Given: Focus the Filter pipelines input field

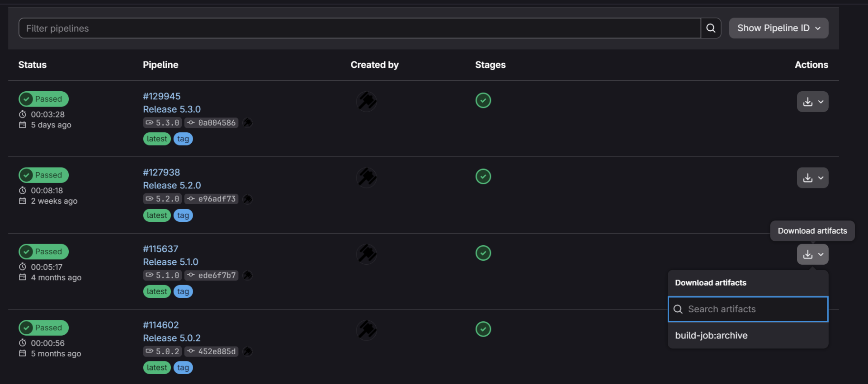Looking at the screenshot, I should pos(360,28).
